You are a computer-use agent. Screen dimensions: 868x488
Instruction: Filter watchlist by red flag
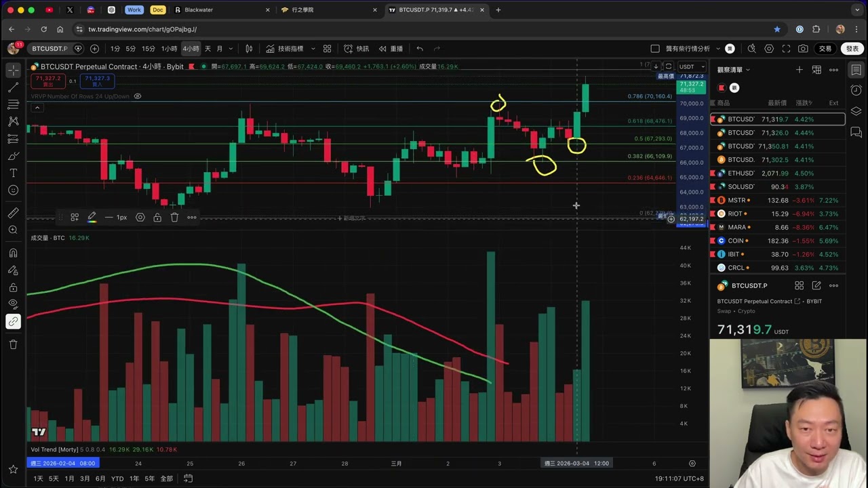pyautogui.click(x=722, y=87)
